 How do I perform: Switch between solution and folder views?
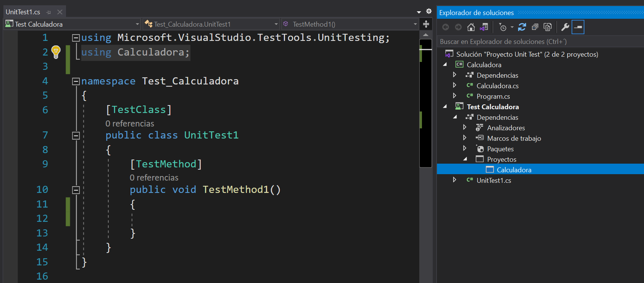(x=484, y=27)
